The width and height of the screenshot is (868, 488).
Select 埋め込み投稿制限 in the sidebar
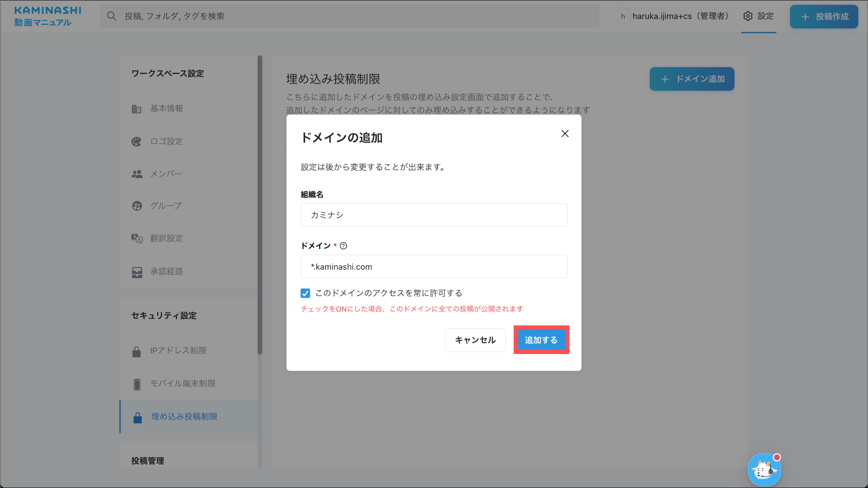pyautogui.click(x=184, y=417)
